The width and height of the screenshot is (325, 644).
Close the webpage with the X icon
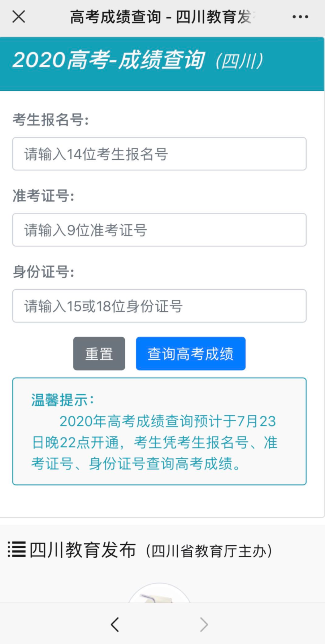(x=19, y=17)
